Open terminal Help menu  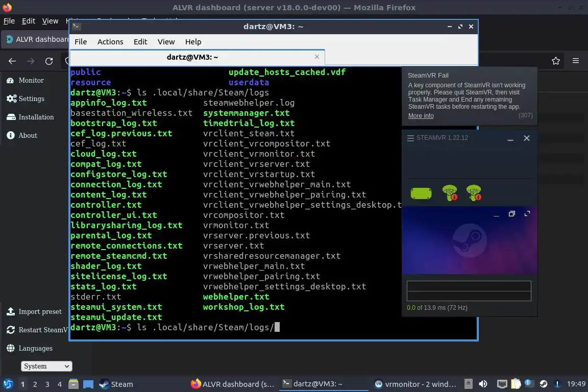click(193, 42)
